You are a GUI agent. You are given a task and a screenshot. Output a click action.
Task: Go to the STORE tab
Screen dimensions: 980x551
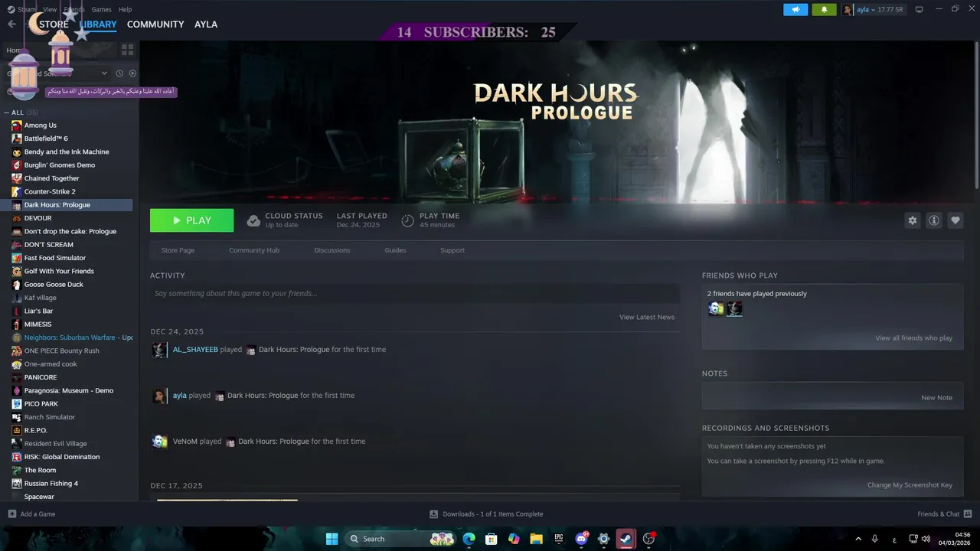(54, 24)
